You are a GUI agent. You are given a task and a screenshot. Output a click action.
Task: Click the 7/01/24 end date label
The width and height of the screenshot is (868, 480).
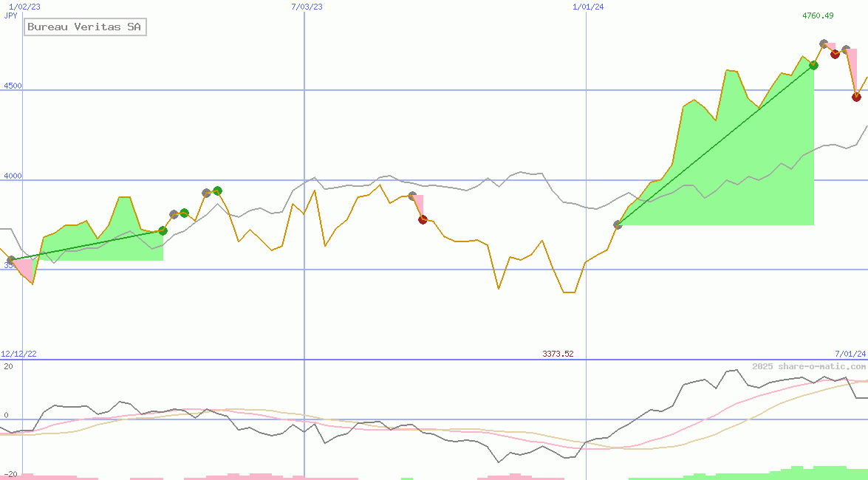pyautogui.click(x=850, y=354)
